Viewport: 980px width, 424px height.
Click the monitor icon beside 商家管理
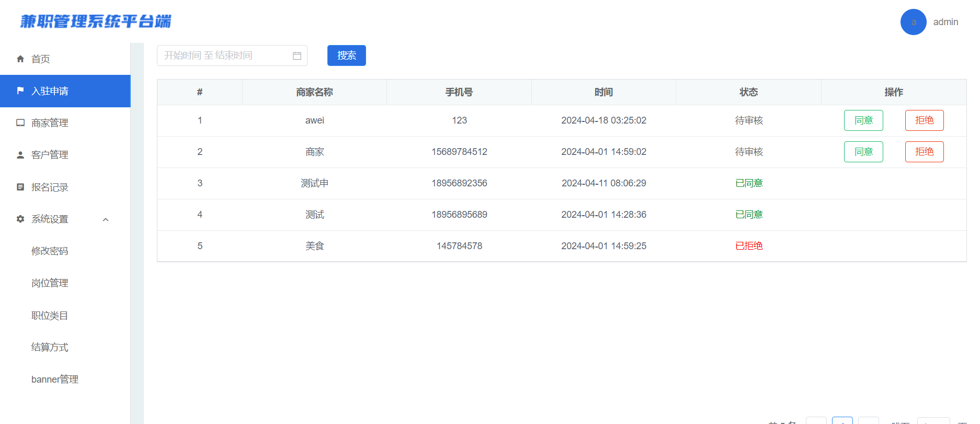click(x=20, y=123)
